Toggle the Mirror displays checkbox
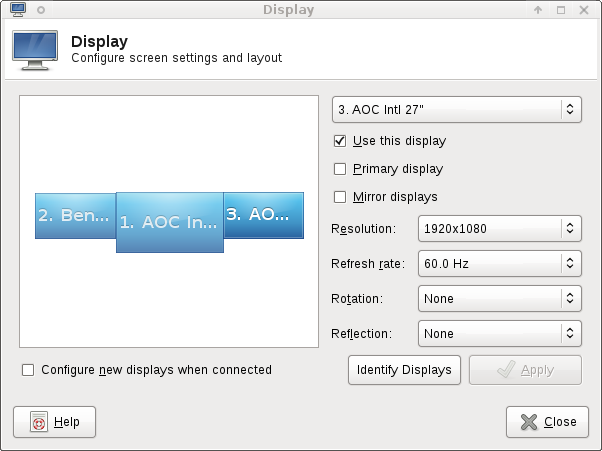Viewport: 602px width, 451px height. pyautogui.click(x=340, y=197)
